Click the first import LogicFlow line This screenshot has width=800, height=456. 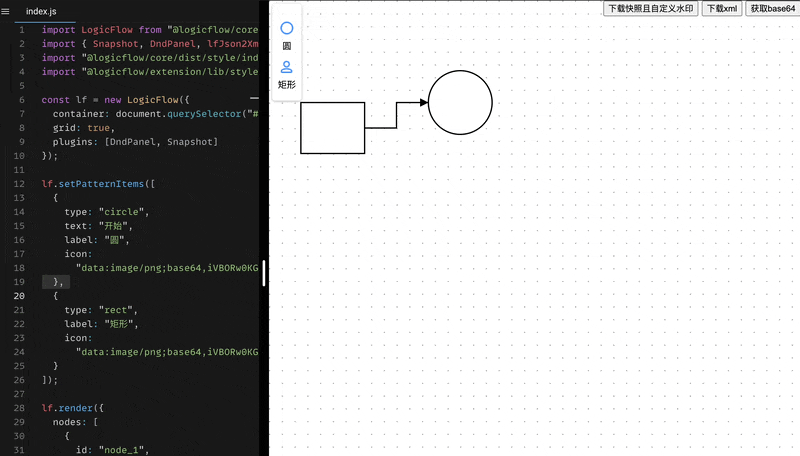tap(150, 30)
